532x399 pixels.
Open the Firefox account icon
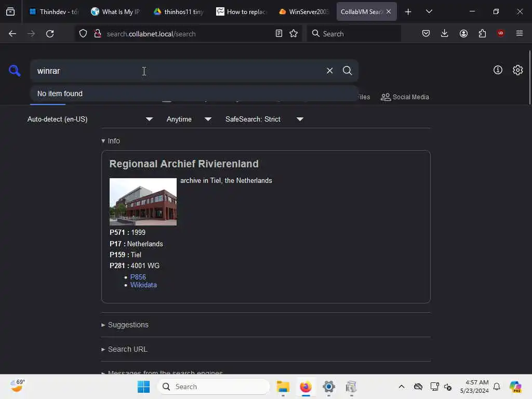click(x=463, y=33)
